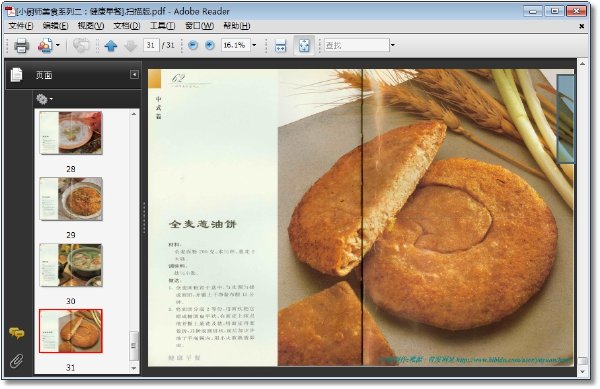Click the gray next page down arrow
This screenshot has width=600, height=389.
click(130, 46)
